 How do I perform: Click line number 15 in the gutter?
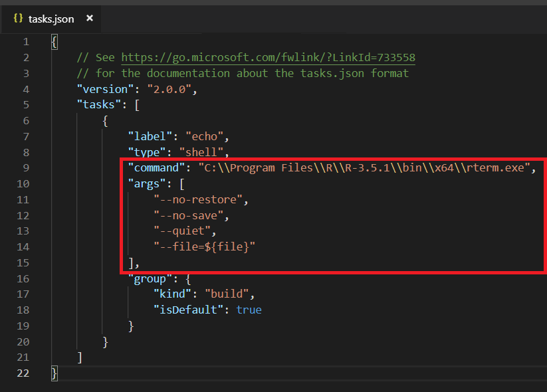pos(25,262)
